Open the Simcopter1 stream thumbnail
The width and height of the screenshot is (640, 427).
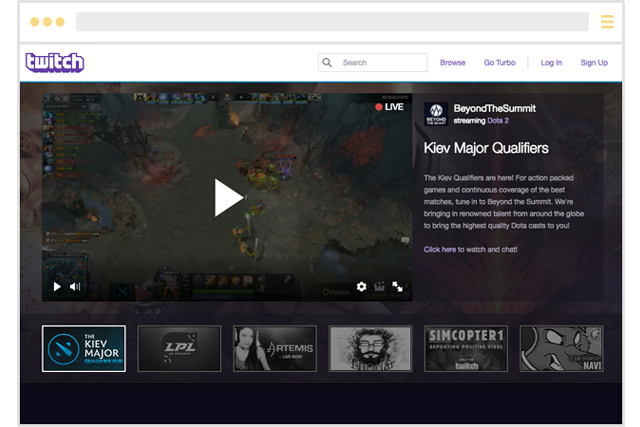[466, 348]
